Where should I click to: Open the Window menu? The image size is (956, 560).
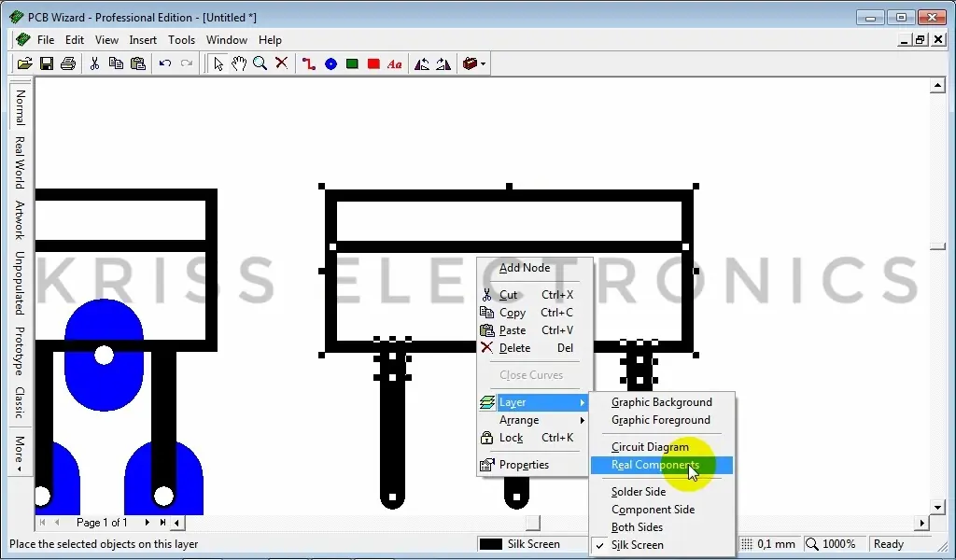click(x=226, y=39)
